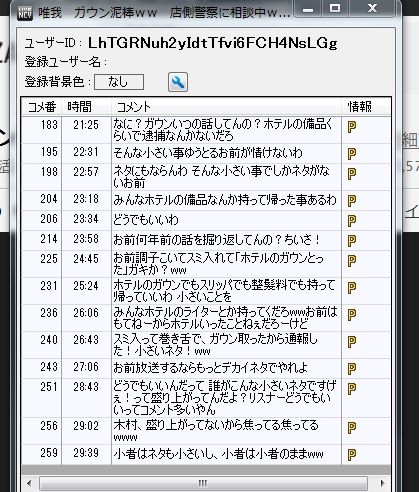Sort by the 情報 column header

click(x=366, y=107)
